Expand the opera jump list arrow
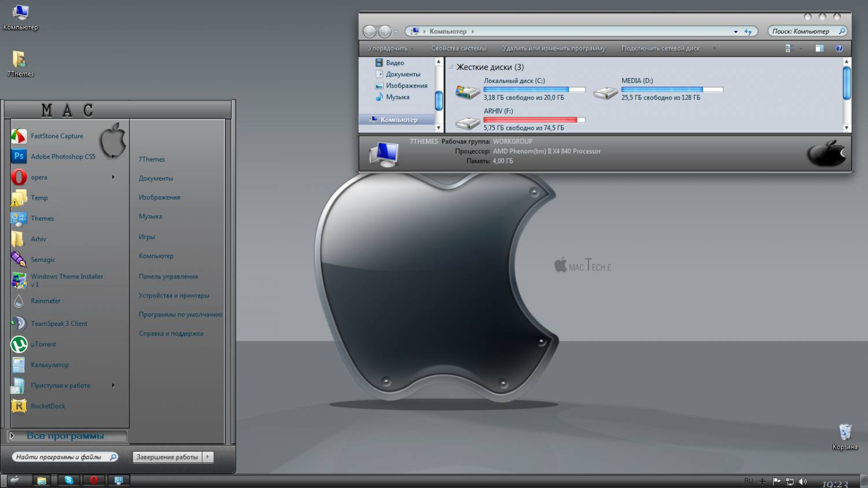This screenshot has width=868, height=488. (113, 177)
